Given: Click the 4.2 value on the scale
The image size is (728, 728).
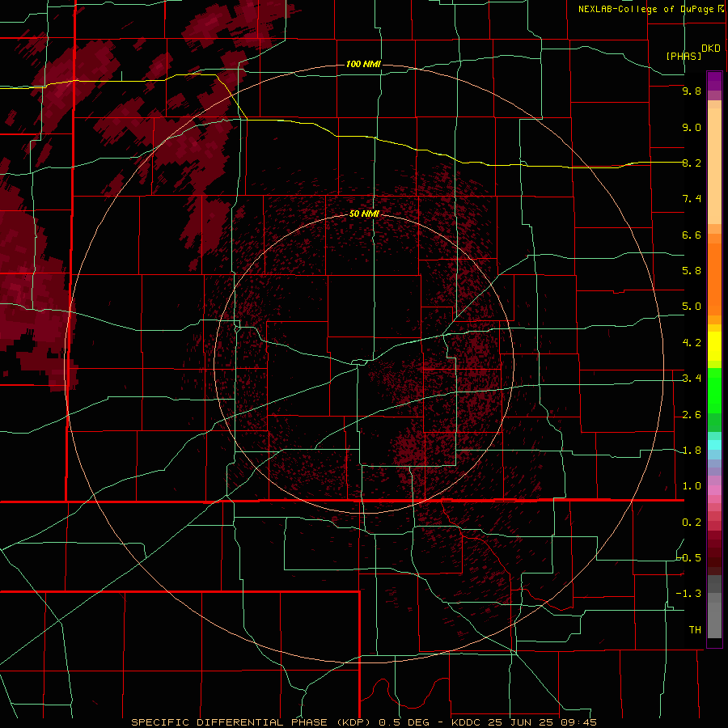Looking at the screenshot, I should [x=692, y=343].
